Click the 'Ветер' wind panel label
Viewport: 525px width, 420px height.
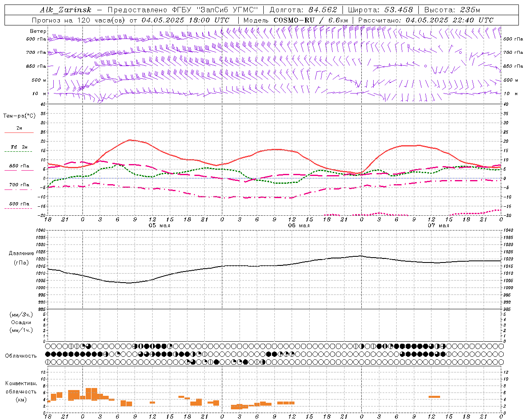coord(38,31)
